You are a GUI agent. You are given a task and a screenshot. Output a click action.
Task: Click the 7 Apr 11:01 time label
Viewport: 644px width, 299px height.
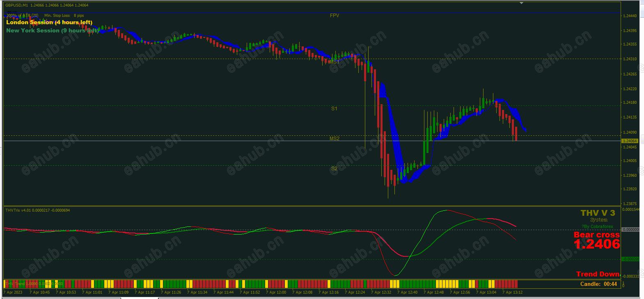coord(92,292)
